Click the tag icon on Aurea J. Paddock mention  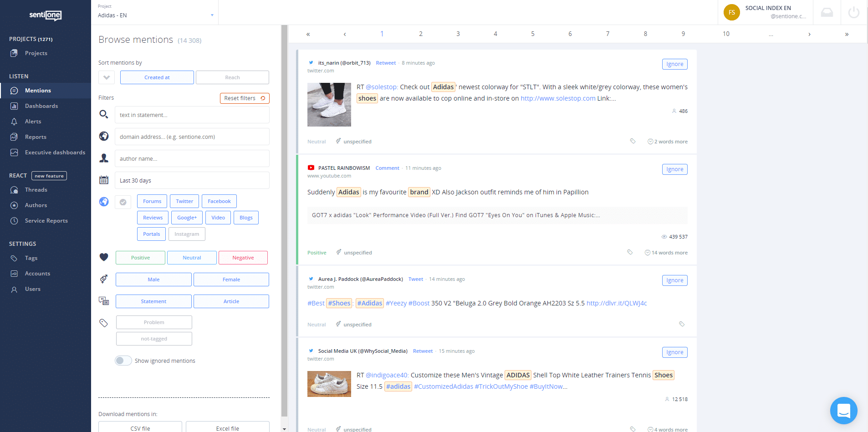click(x=682, y=324)
